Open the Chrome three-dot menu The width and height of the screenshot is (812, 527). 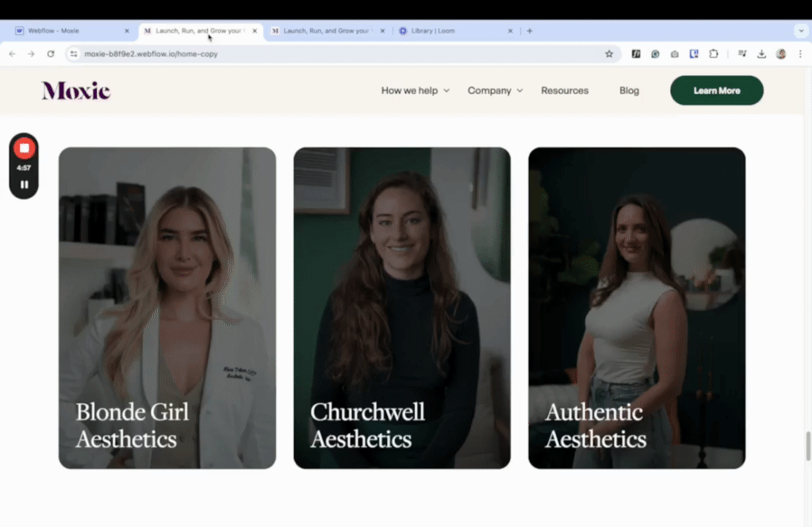coord(800,54)
